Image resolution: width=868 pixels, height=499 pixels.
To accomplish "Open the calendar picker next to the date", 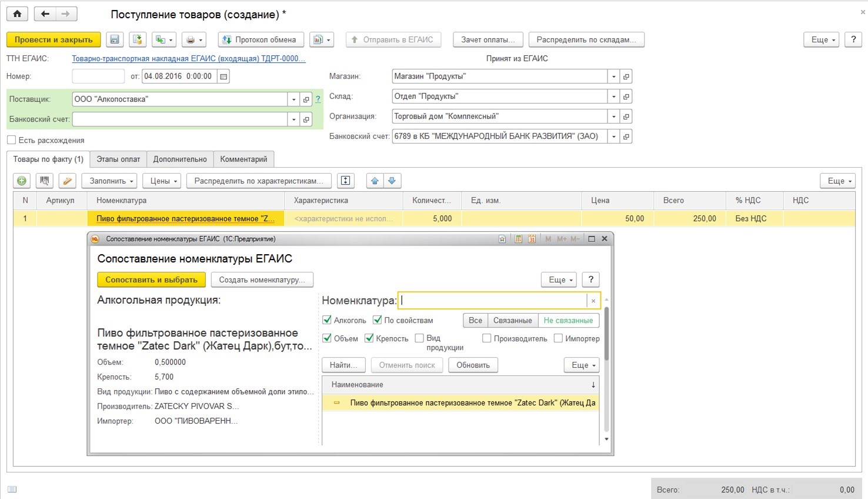I will coord(223,76).
